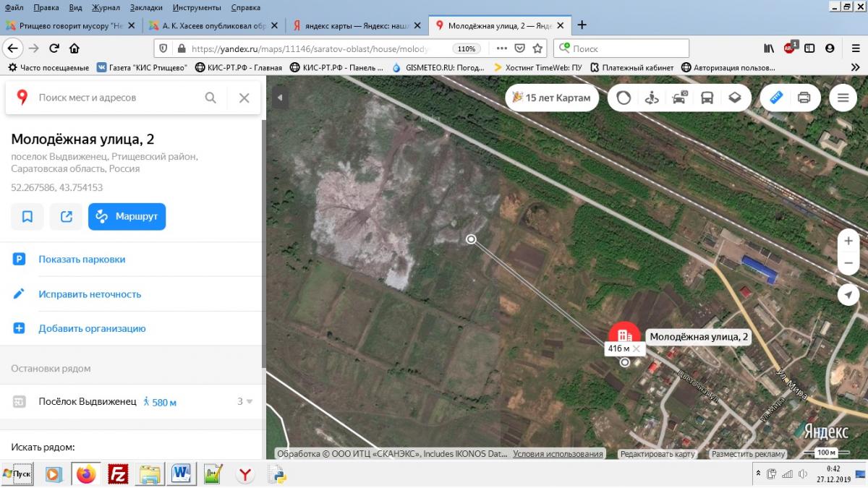Expand Посёлок Выдвиженец stop routes

click(x=249, y=401)
